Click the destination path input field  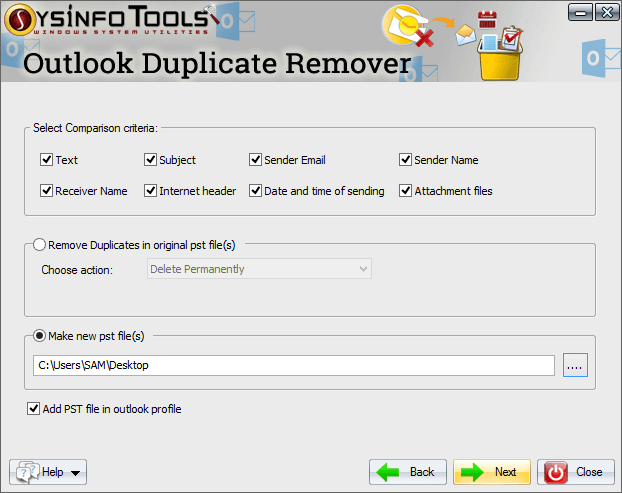click(294, 365)
